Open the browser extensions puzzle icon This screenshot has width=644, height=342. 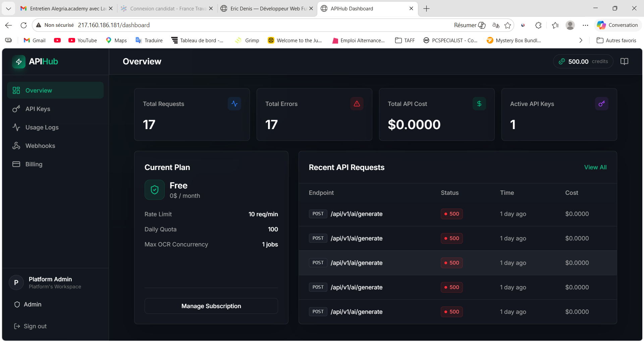click(x=538, y=25)
